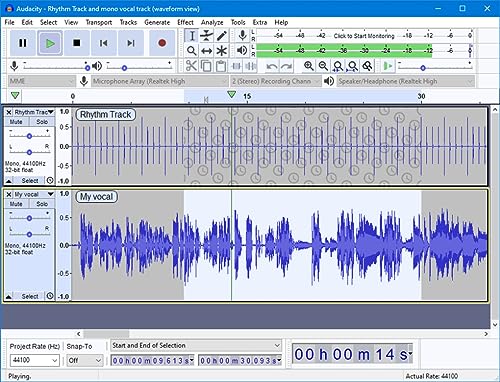Image resolution: width=500 pixels, height=382 pixels.
Task: Click the timeline pinned play head button
Action: pyautogui.click(x=15, y=96)
